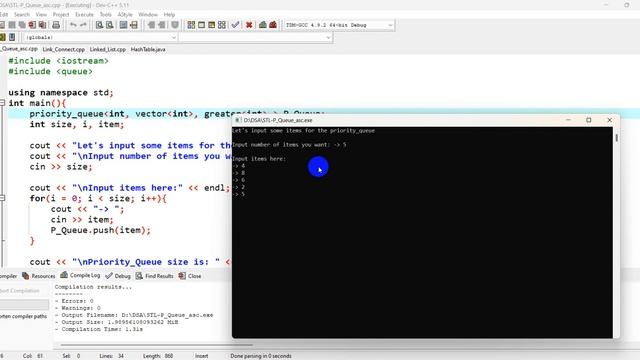
Task: Click 'Done parsing in 0 seconds' status text
Action: click(x=261, y=356)
